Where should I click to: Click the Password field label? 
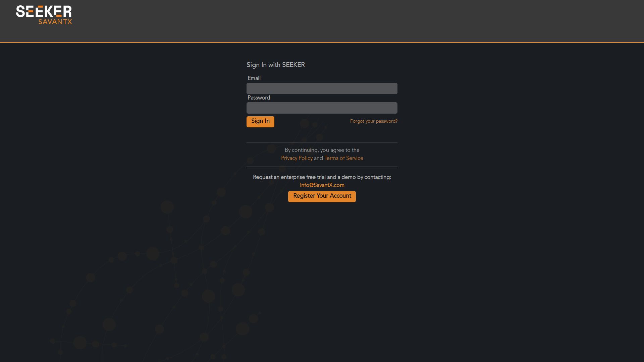click(x=259, y=98)
